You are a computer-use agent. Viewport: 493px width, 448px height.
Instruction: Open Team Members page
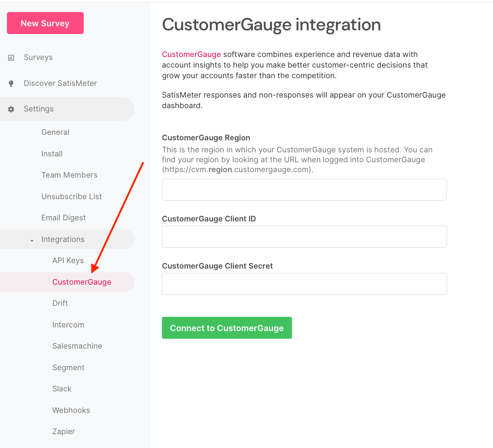[69, 175]
